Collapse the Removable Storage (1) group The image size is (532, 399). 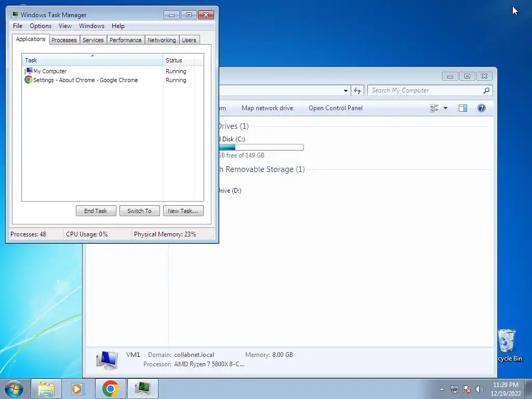[262, 169]
